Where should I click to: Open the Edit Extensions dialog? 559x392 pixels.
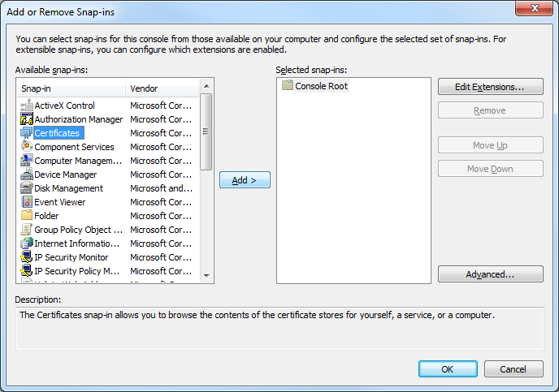click(490, 86)
